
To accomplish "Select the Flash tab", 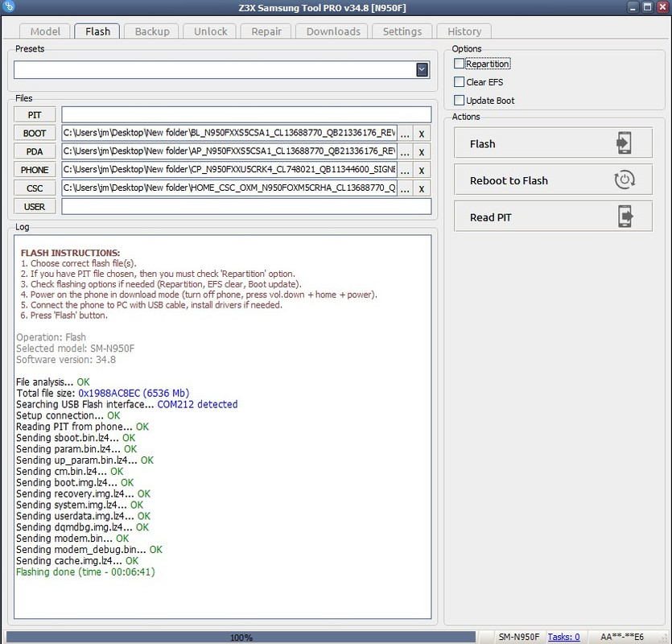I will pyautogui.click(x=97, y=31).
